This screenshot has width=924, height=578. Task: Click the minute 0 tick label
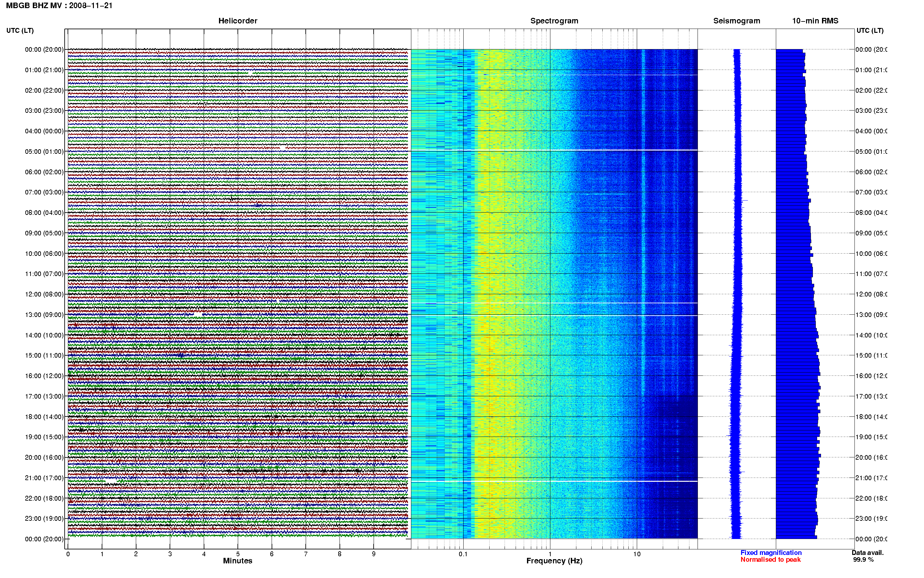68,554
